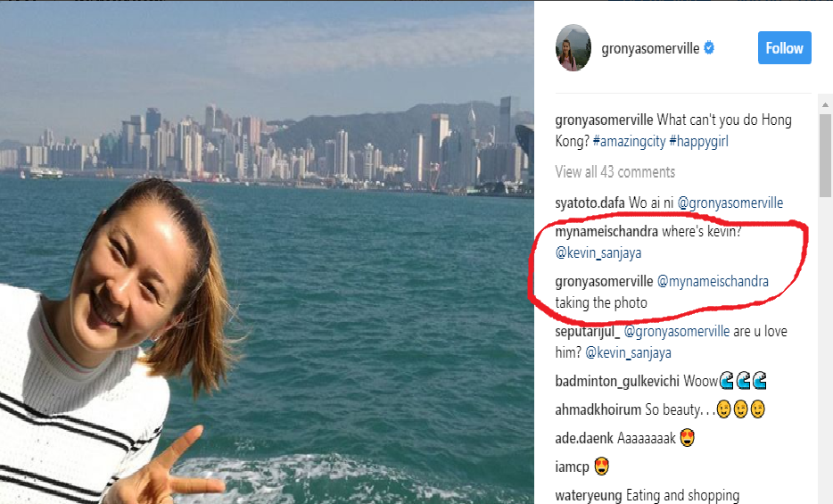Click the comments scrollbar up arrow

click(x=825, y=104)
